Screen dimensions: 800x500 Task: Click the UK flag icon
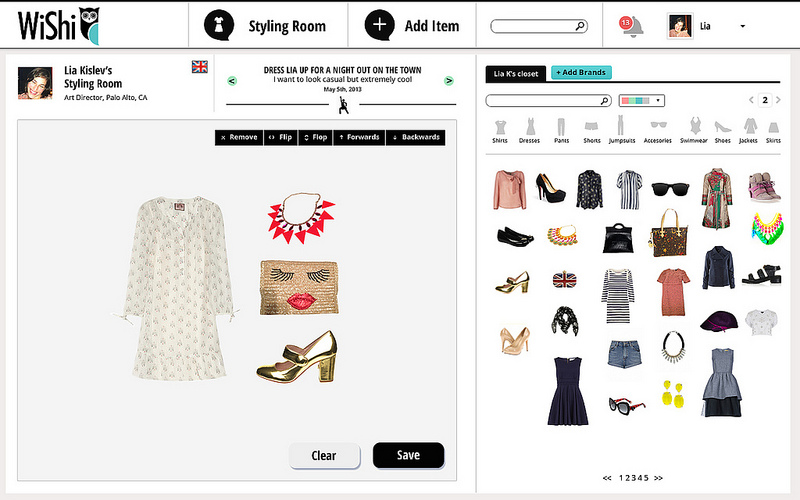point(200,67)
